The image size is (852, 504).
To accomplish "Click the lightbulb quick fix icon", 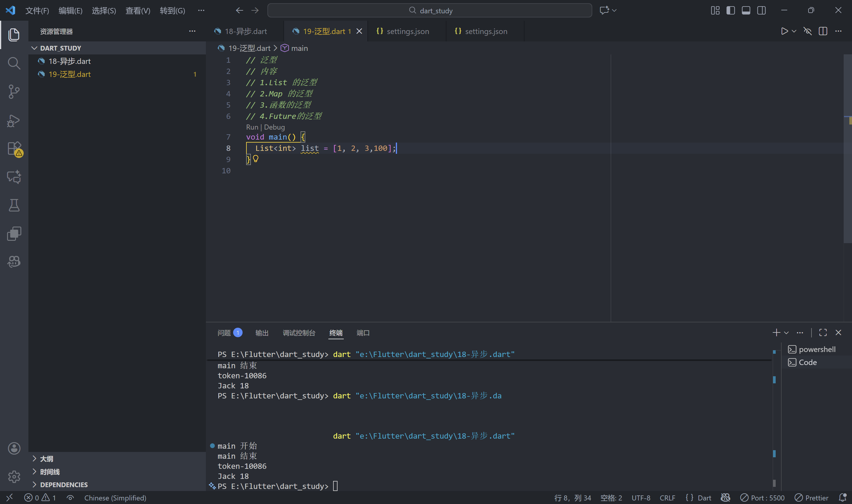I will (x=256, y=159).
